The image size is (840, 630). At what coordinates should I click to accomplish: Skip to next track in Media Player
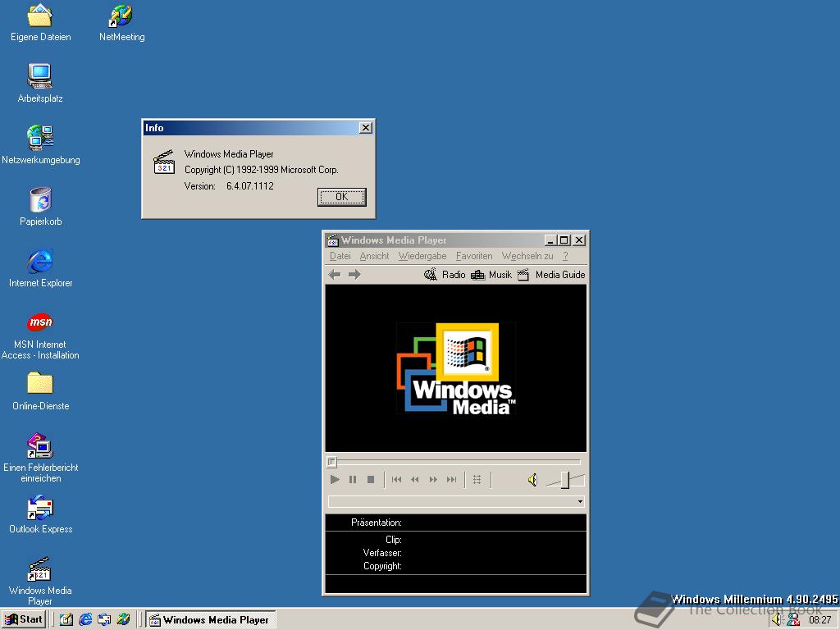pyautogui.click(x=451, y=479)
